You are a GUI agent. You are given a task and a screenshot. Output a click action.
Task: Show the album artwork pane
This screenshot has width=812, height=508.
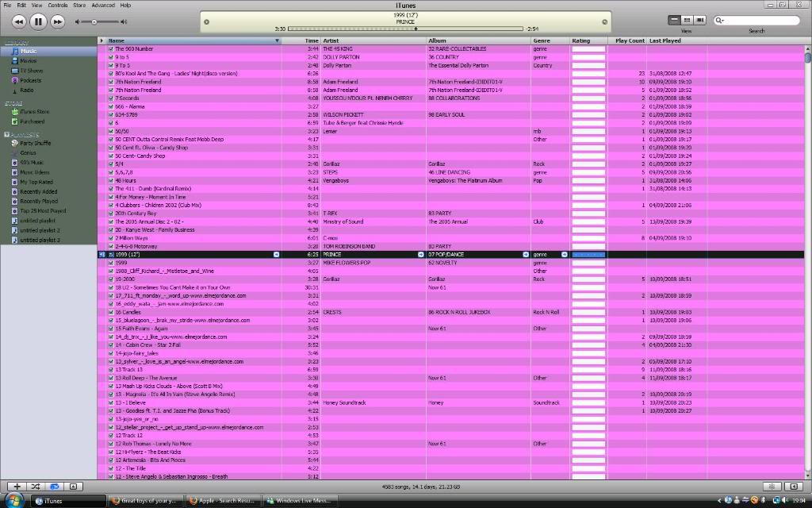72,486
